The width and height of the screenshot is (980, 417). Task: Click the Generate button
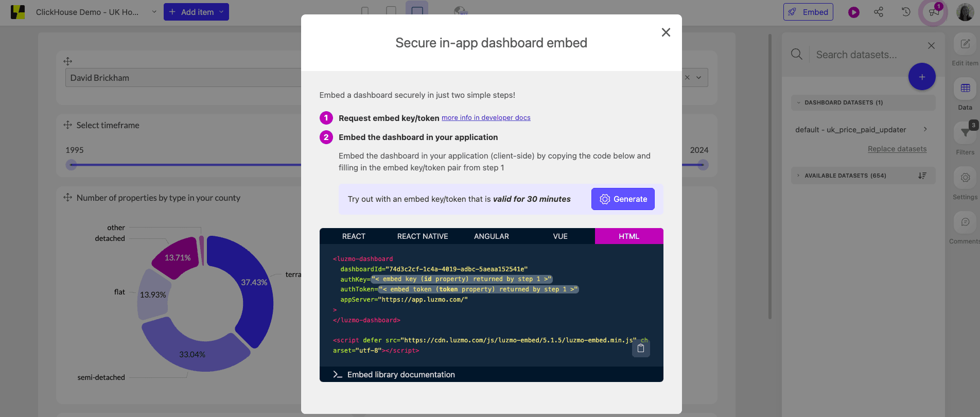click(623, 199)
